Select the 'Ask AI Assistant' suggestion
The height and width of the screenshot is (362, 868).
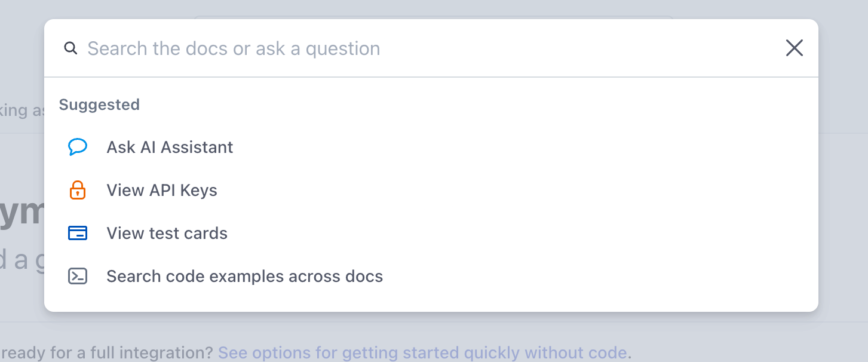pos(170,147)
